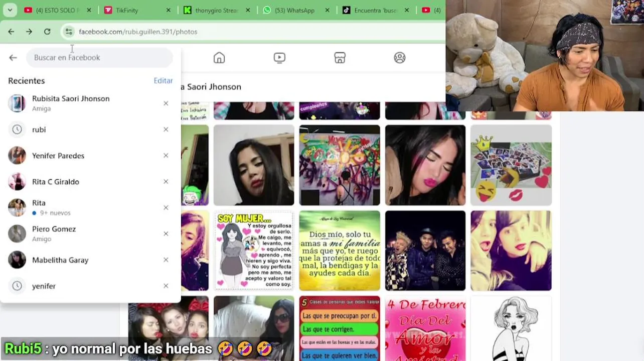Switch to the Encuentra TikTok tab

(375, 10)
